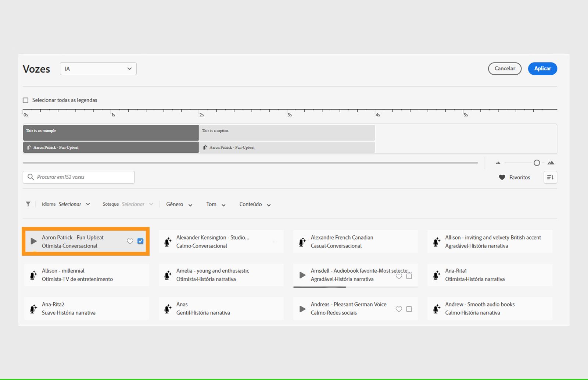Select the light Aaron Patrick voice track clip
This screenshot has width=588, height=380.
pyautogui.click(x=287, y=147)
